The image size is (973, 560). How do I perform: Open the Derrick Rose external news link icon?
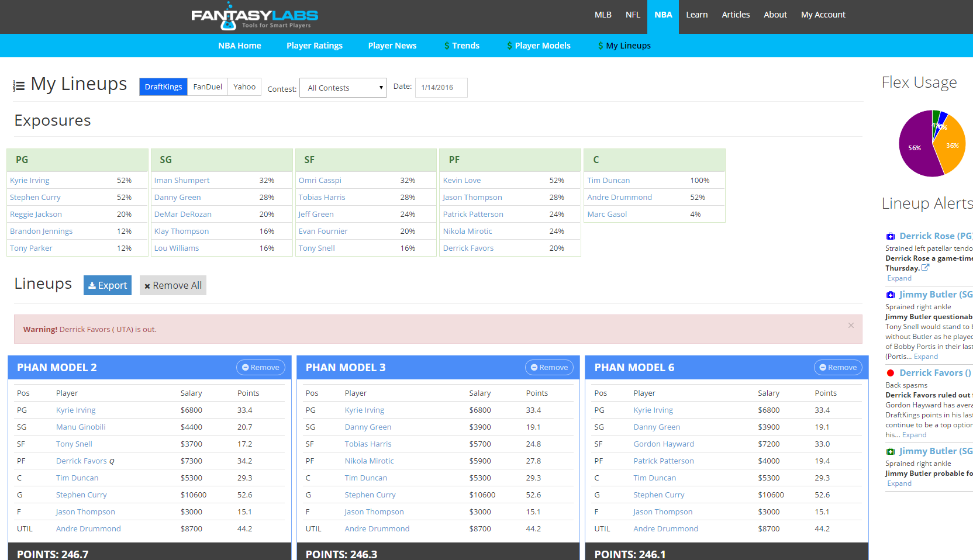[x=925, y=268]
